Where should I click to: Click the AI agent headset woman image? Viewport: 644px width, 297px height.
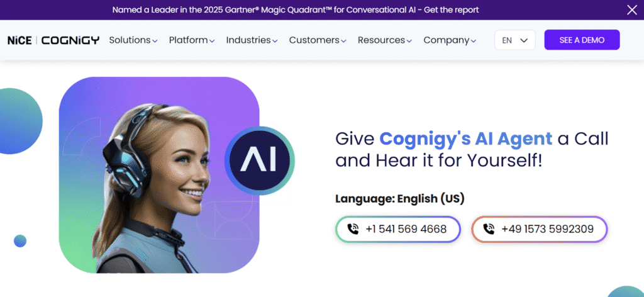click(x=159, y=175)
